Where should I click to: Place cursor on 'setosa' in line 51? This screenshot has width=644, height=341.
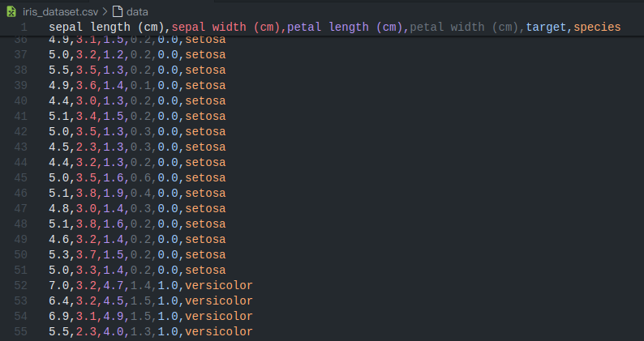[x=204, y=271]
